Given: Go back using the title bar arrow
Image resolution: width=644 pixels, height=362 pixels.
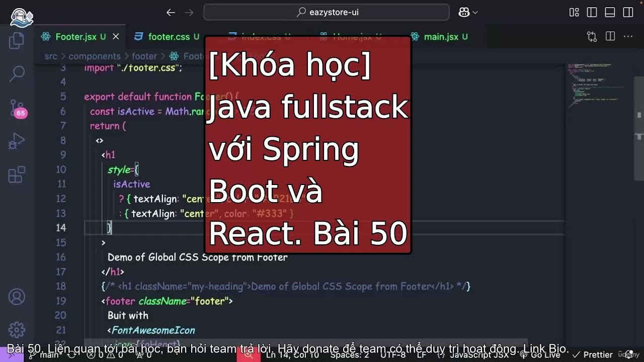Looking at the screenshot, I should point(171,13).
